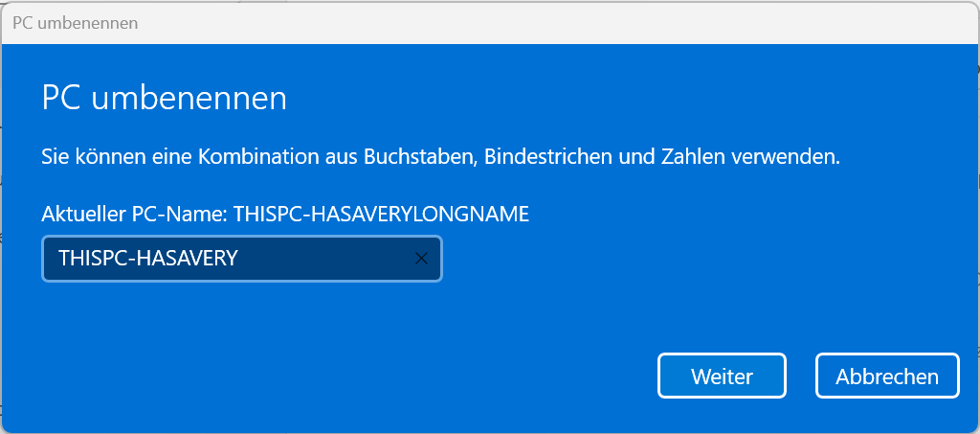Click the Weiter button
Viewport: 980px width, 434px height.
click(x=722, y=376)
